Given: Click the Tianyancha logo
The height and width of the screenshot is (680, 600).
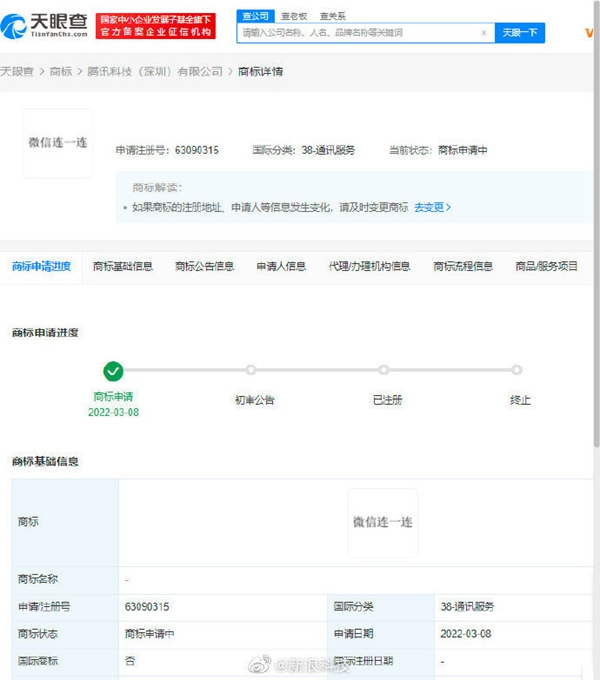Looking at the screenshot, I should coord(44,26).
